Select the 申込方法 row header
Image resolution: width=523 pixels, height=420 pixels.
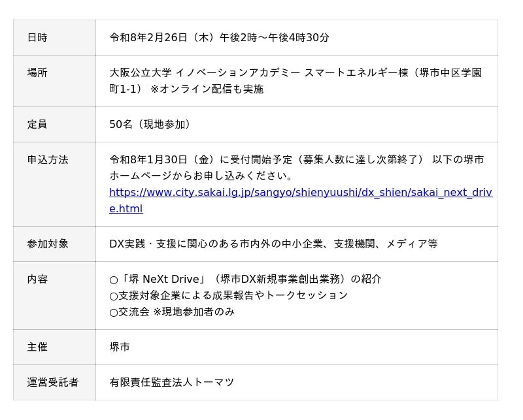(48, 159)
